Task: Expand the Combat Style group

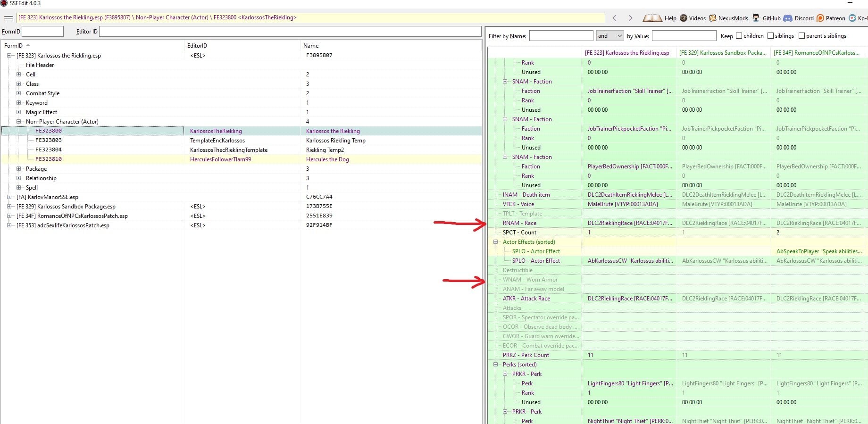Action: [18, 93]
